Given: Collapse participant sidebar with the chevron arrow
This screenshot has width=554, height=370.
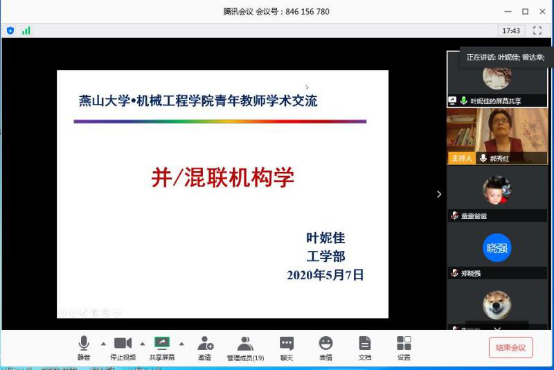Looking at the screenshot, I should click(439, 194).
